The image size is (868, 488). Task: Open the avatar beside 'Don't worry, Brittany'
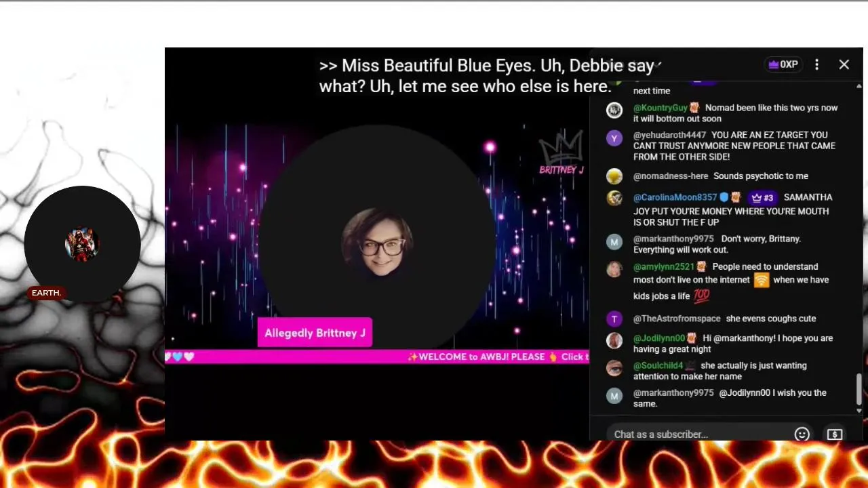coord(614,241)
